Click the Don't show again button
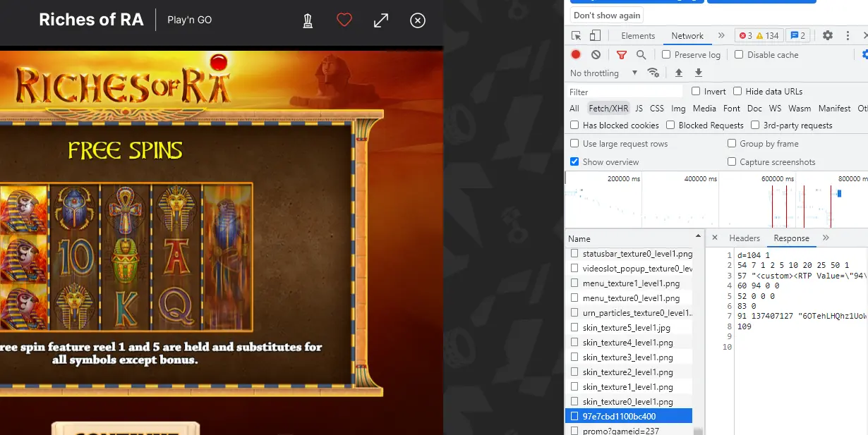The width and height of the screenshot is (868, 435). point(607,16)
